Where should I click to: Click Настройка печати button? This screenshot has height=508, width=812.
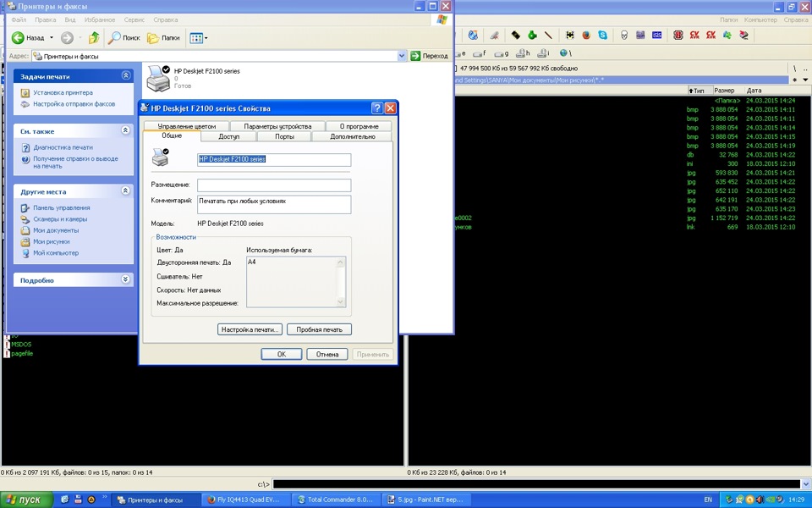pyautogui.click(x=250, y=329)
